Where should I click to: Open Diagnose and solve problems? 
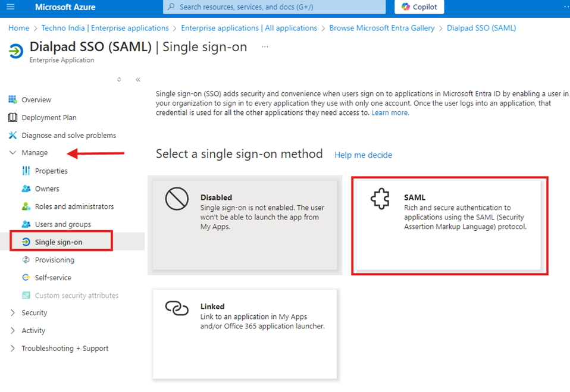(68, 135)
